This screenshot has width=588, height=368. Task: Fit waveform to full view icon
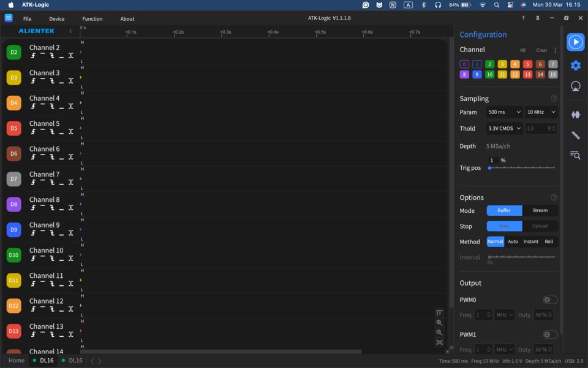(439, 342)
